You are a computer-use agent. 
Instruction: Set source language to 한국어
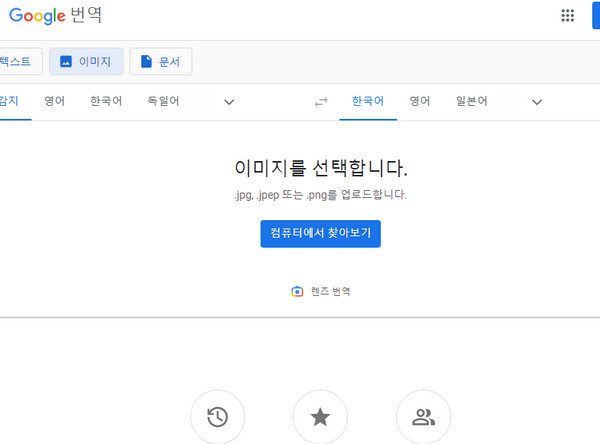[106, 101]
